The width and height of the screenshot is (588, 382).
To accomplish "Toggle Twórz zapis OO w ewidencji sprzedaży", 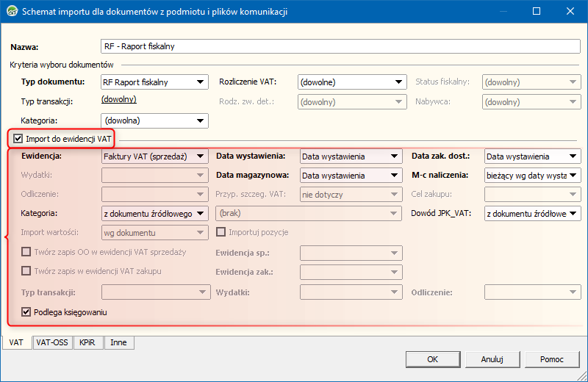I will point(26,252).
